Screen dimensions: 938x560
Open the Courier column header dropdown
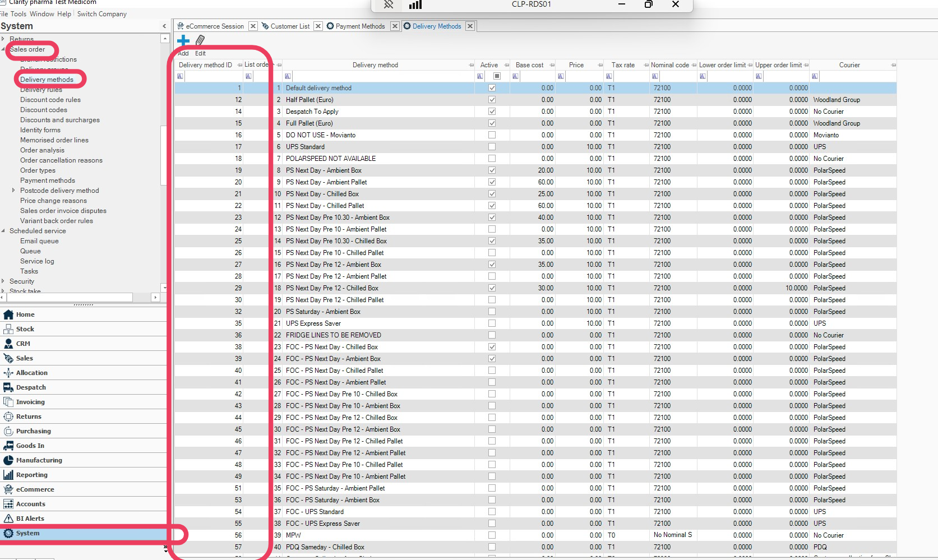(x=893, y=65)
